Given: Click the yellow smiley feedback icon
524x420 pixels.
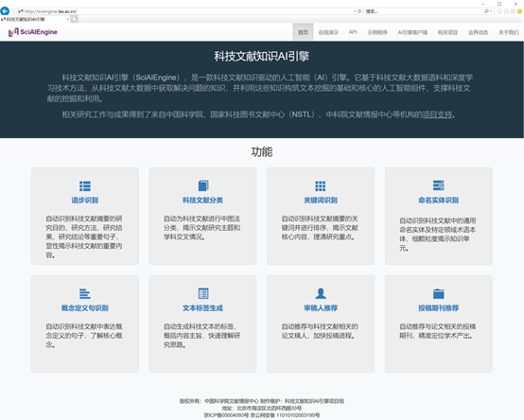Looking at the screenshot, I should [x=519, y=11].
